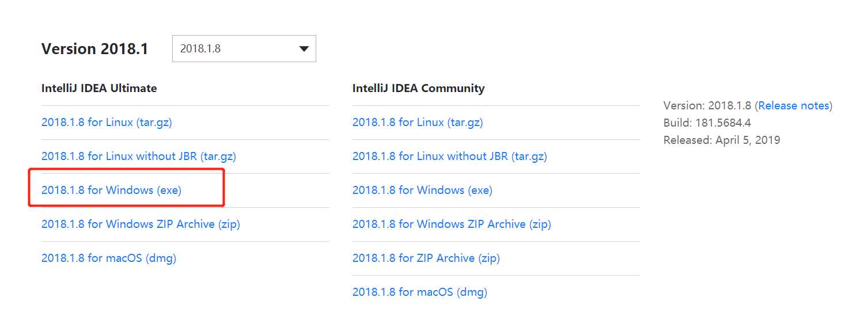Download Ultimate 2018.1.8 for Windows (exe)

pos(111,190)
